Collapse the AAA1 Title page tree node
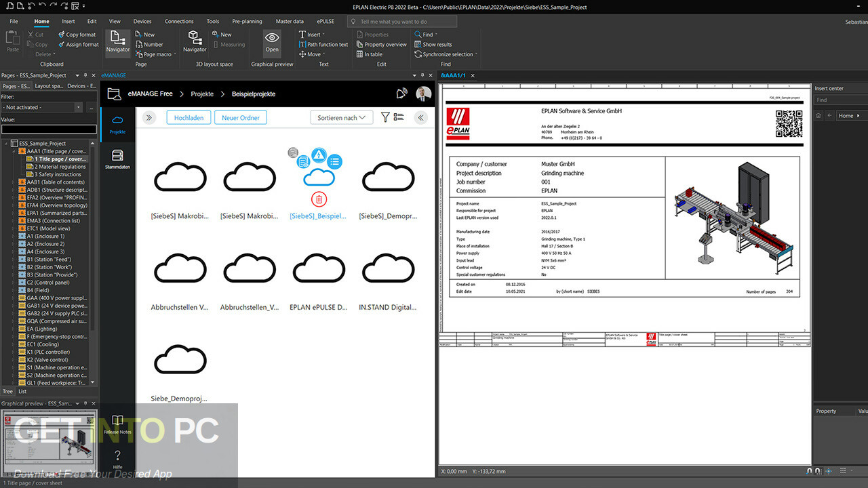 coord(14,151)
